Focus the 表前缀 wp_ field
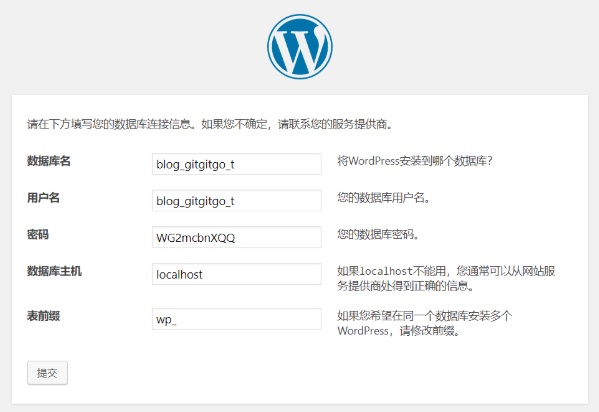Viewport: 599px width, 412px height. coord(236,319)
